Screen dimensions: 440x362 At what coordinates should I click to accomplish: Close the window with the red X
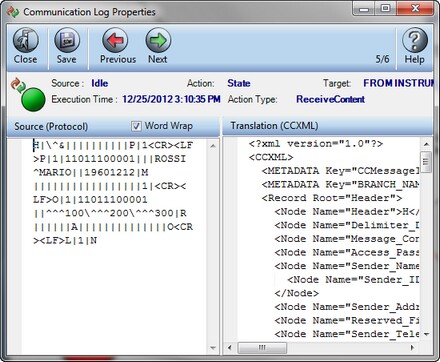pyautogui.click(x=416, y=8)
